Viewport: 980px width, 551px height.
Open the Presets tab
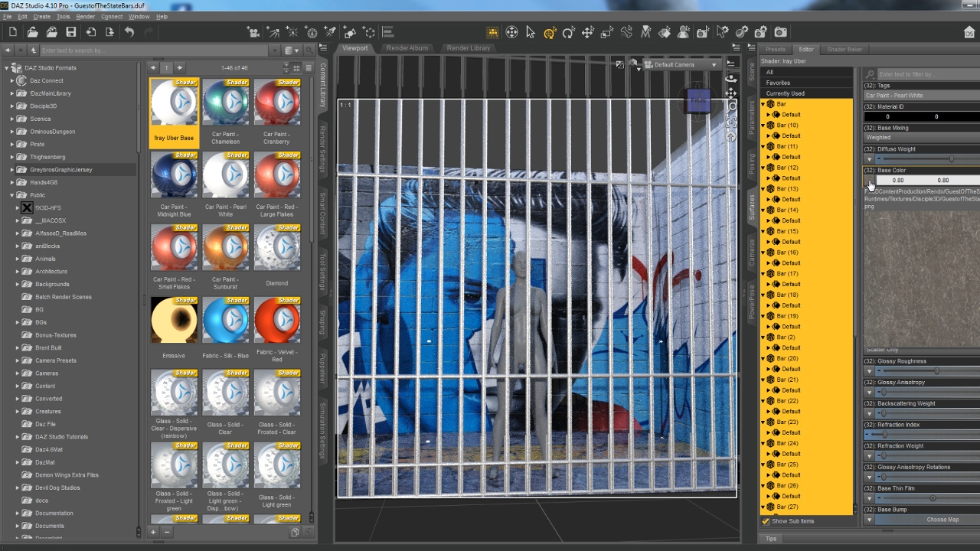(776, 50)
